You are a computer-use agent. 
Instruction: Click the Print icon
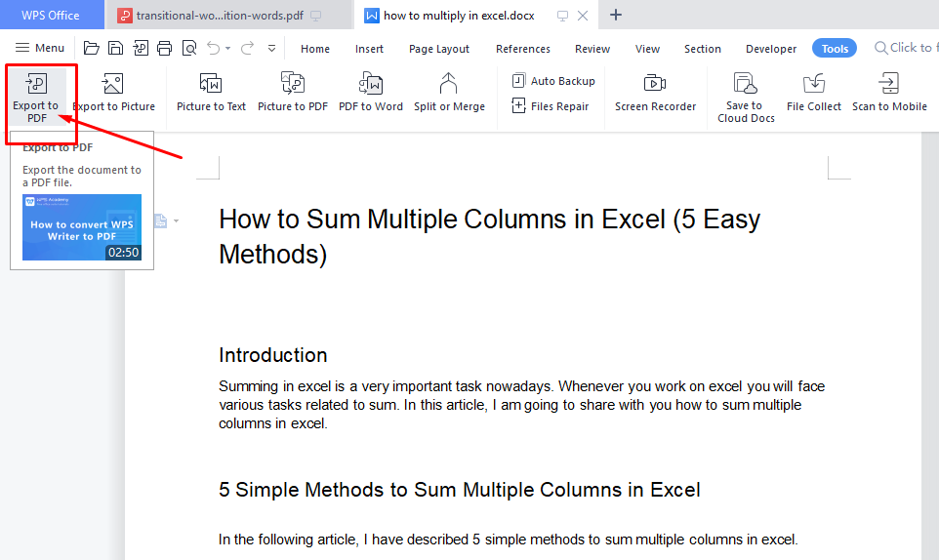pos(165,48)
